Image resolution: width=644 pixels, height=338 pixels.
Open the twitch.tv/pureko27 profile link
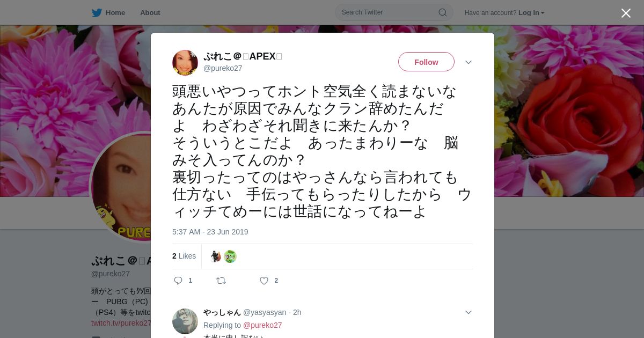[x=121, y=323]
